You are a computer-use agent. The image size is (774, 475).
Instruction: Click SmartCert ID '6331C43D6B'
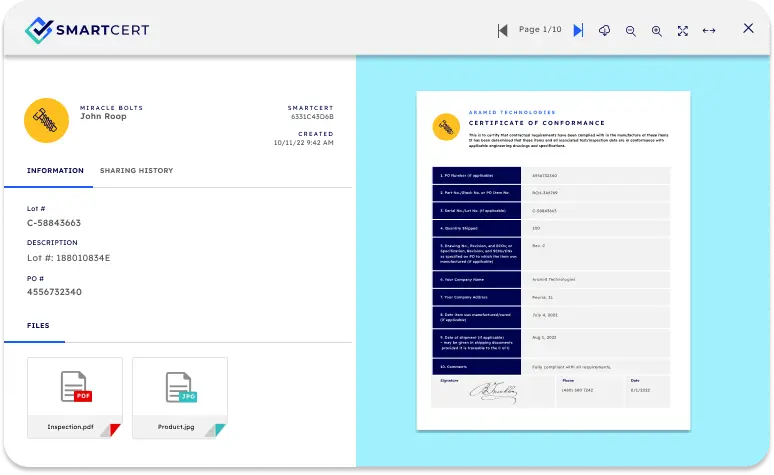pos(312,117)
